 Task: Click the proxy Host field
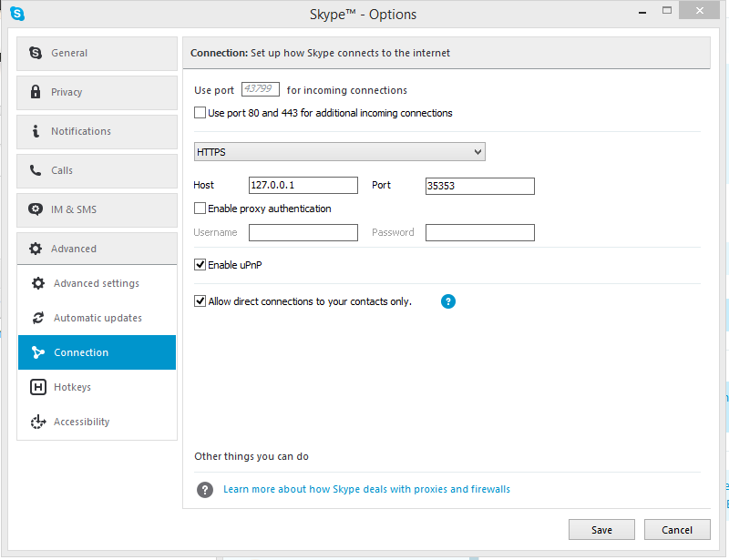click(x=303, y=185)
